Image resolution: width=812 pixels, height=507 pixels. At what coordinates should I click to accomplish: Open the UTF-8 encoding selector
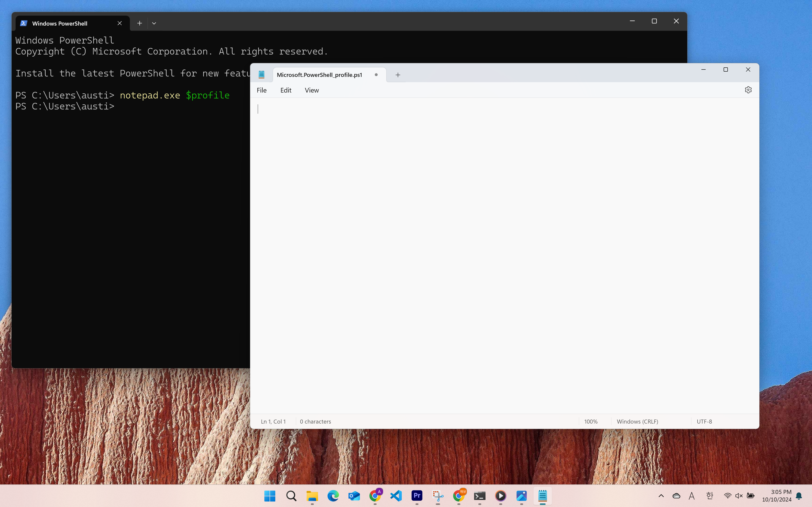pyautogui.click(x=704, y=421)
